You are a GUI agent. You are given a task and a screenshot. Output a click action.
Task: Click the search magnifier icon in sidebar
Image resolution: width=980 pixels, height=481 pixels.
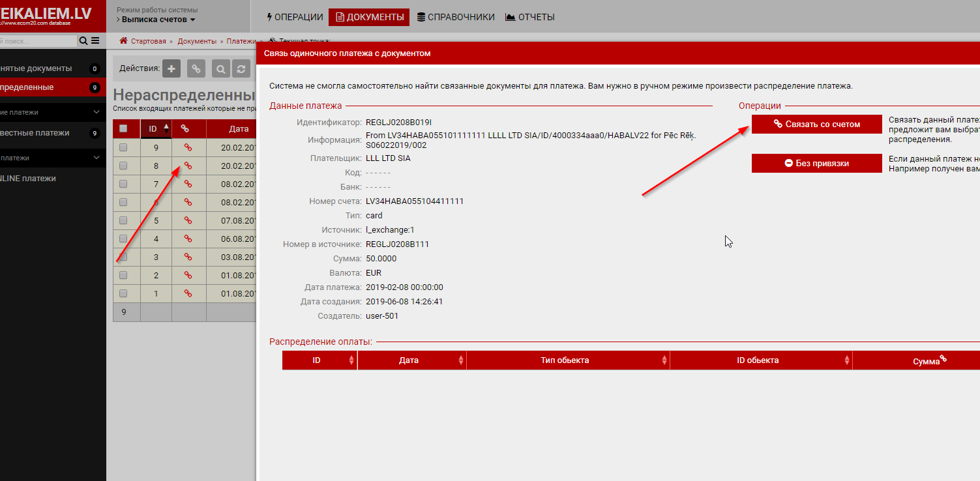click(83, 41)
